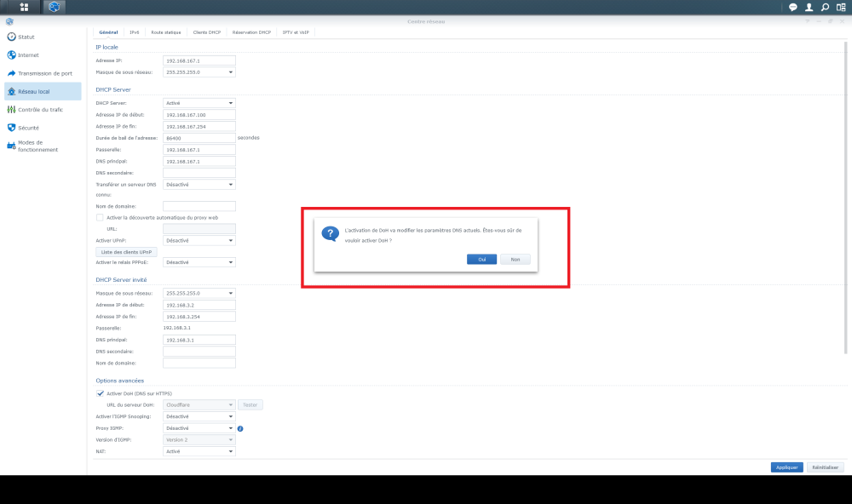The height and width of the screenshot is (504, 852).
Task: Select Réseau local in the sidebar
Action: 43,91
